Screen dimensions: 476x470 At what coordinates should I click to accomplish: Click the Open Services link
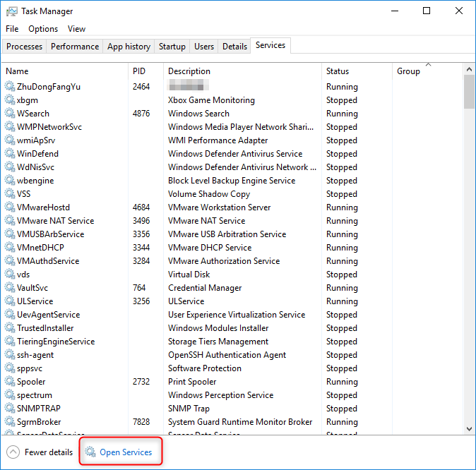(126, 452)
